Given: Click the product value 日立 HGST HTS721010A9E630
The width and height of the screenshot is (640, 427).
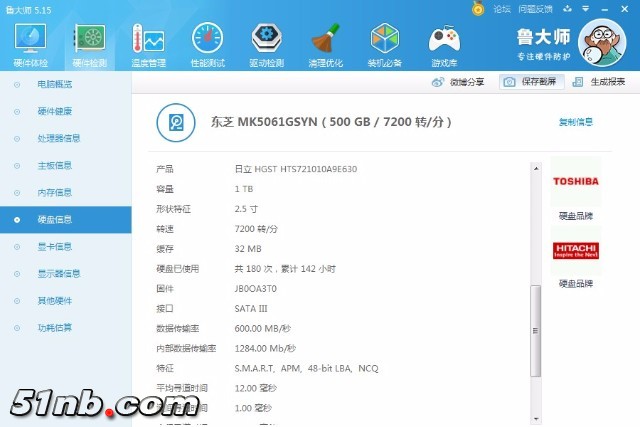Looking at the screenshot, I should coord(296,169).
